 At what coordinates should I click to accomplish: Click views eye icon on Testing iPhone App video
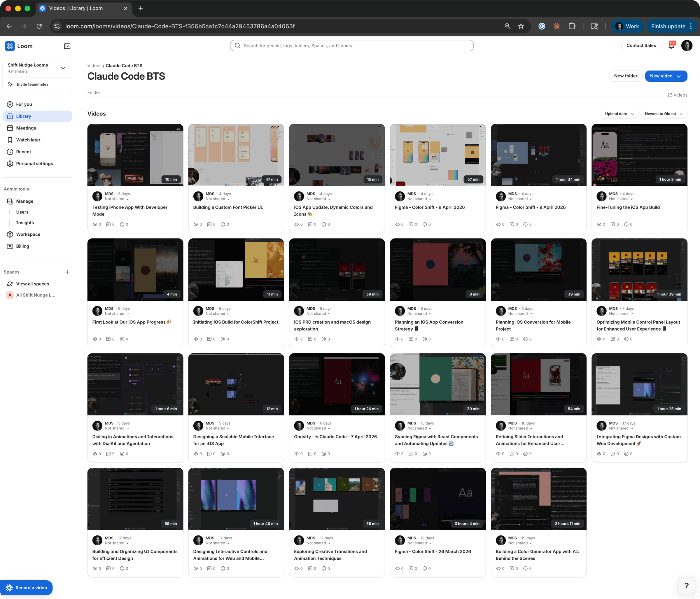click(x=95, y=224)
